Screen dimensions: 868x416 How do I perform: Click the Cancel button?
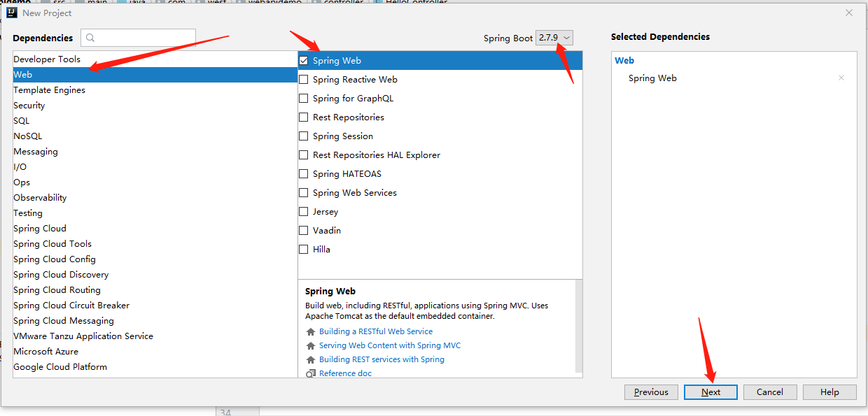[x=770, y=392]
